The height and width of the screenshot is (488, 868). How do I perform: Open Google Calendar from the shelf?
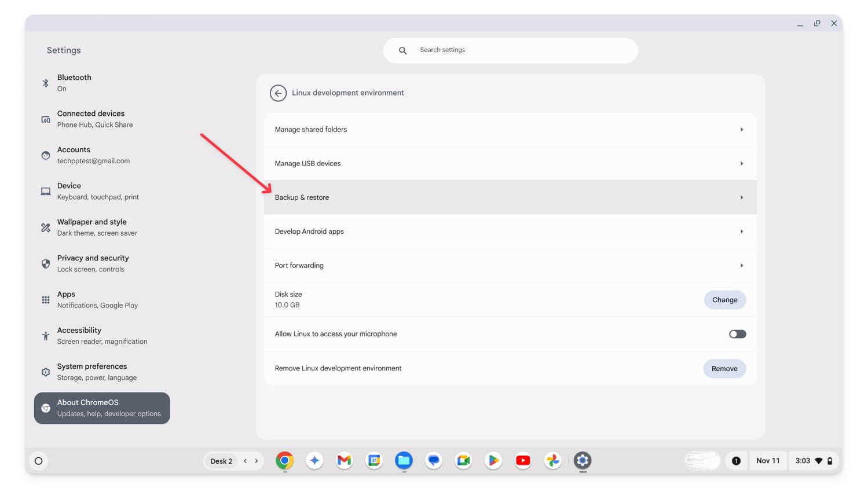pyautogui.click(x=374, y=461)
